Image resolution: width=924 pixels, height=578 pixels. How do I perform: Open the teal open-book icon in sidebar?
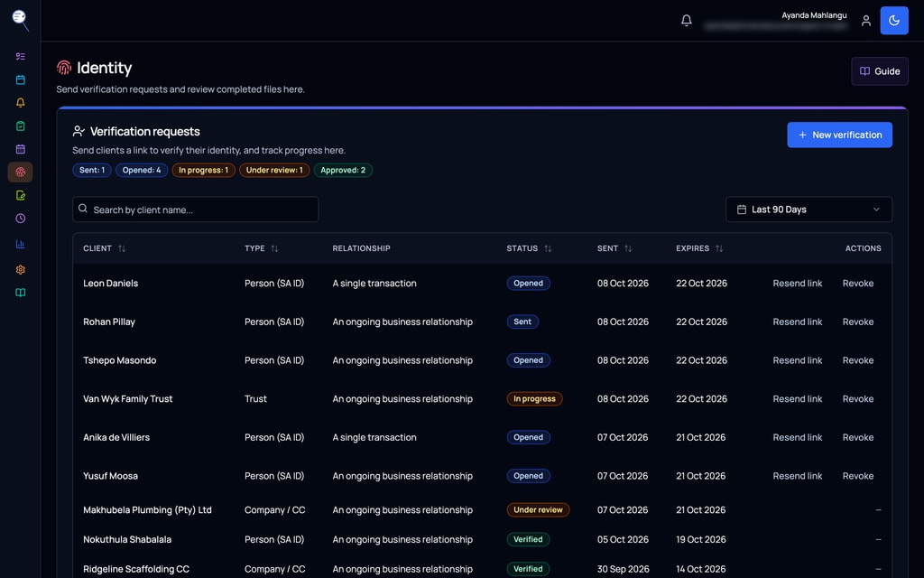tap(20, 293)
